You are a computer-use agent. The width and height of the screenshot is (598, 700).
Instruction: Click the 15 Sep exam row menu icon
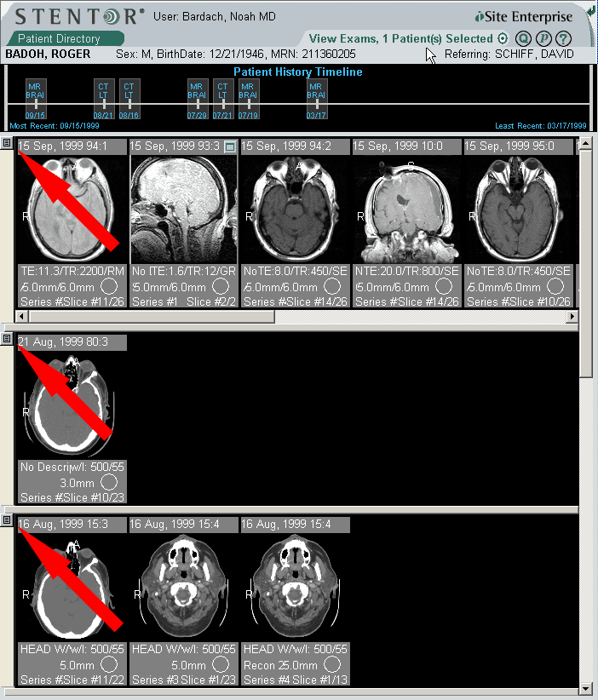click(7, 143)
